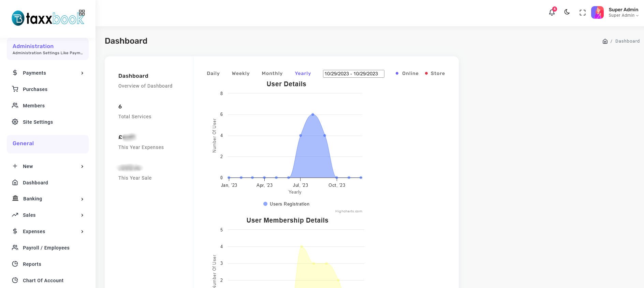Click the Super Admin avatar picture
644x288 pixels.
[597, 13]
